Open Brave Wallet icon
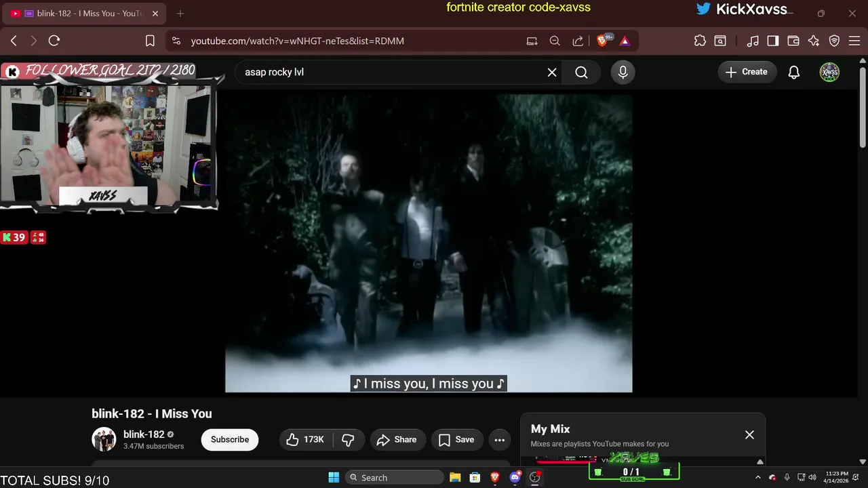 click(793, 41)
